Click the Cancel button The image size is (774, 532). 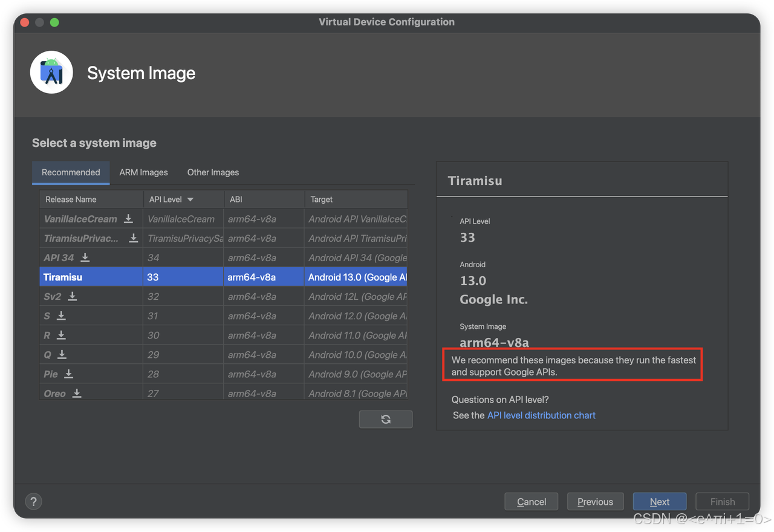[x=532, y=502]
